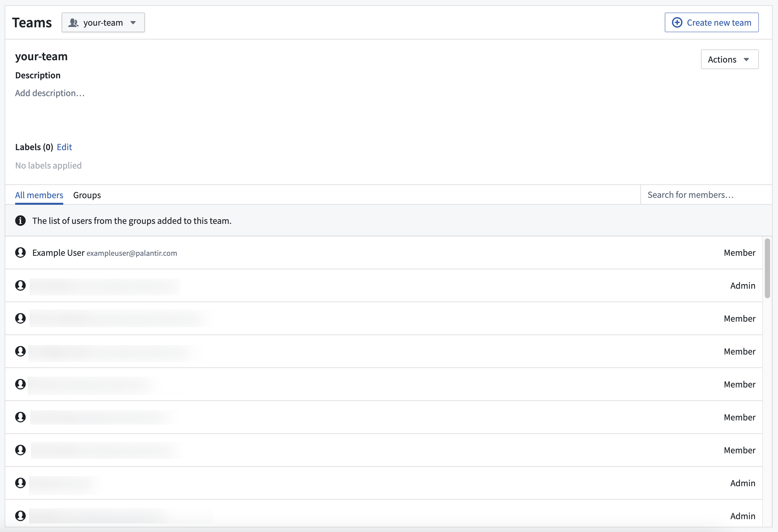This screenshot has height=532, width=778.
Task: Expand the Actions dropdown menu
Action: (730, 59)
